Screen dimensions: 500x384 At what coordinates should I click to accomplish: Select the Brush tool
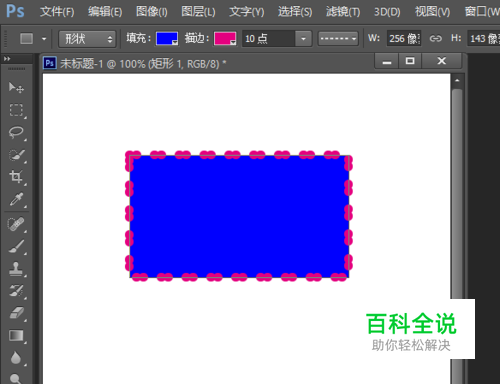(16, 247)
